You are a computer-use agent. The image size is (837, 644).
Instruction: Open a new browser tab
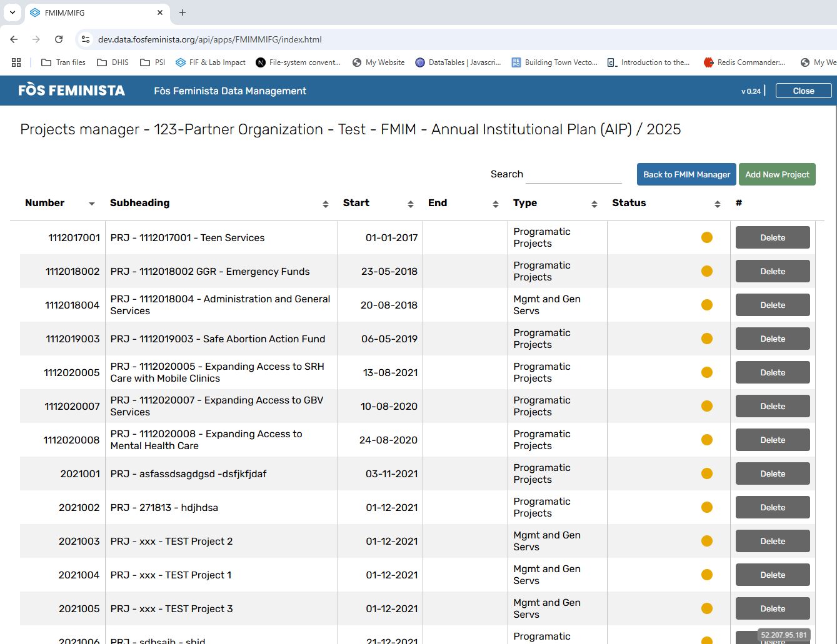click(183, 12)
